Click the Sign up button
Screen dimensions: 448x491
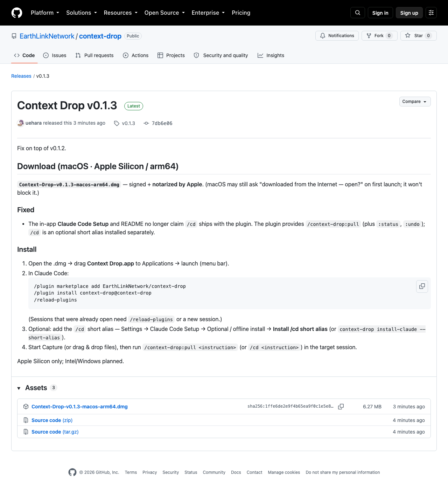point(409,13)
